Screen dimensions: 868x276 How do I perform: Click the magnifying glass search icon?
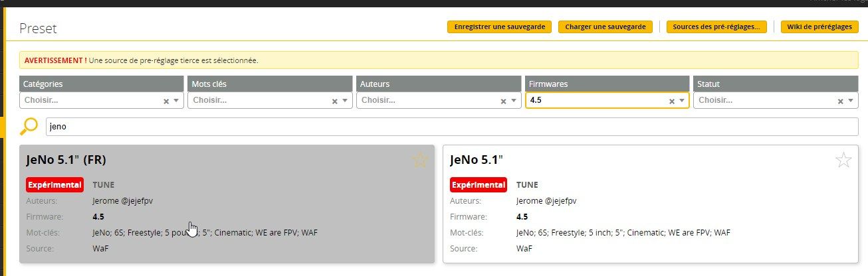click(29, 126)
